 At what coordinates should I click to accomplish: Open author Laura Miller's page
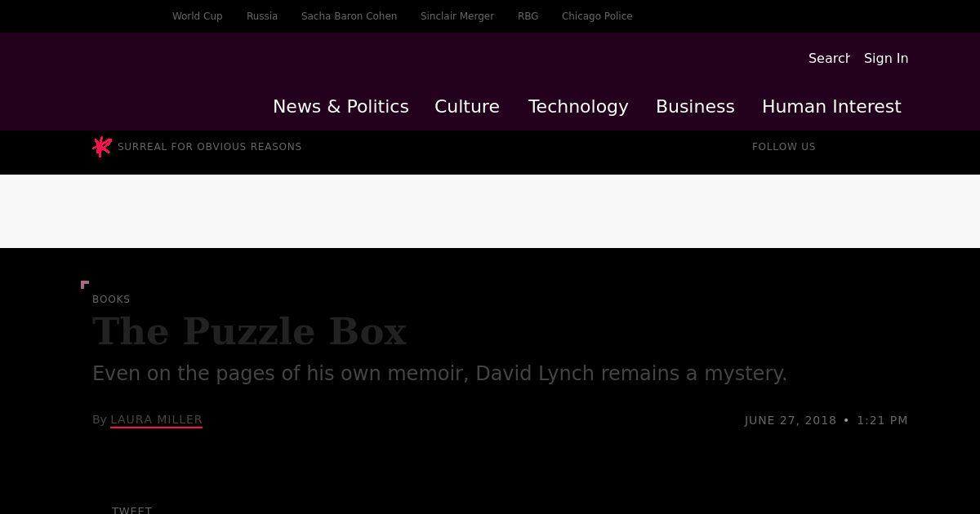tap(156, 419)
